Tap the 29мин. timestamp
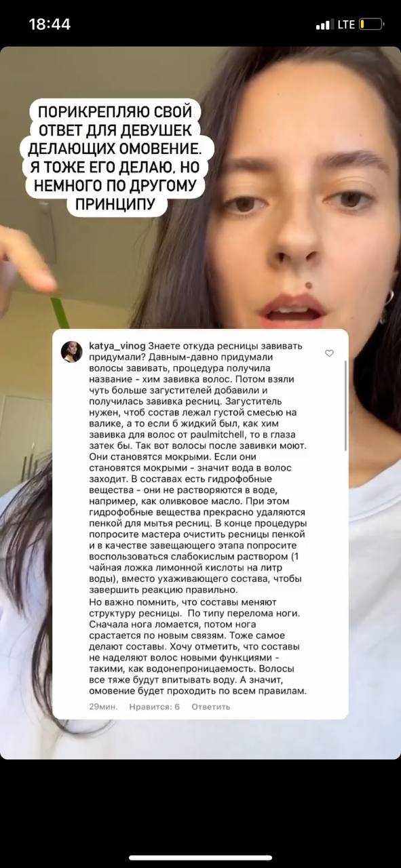This screenshot has width=401, height=868. tap(103, 707)
